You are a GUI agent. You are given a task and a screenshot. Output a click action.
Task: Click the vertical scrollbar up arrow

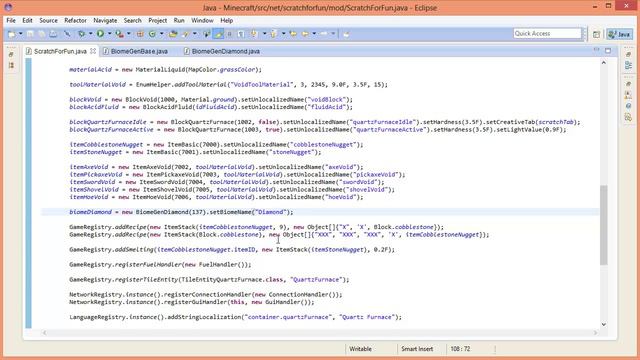pos(604,62)
